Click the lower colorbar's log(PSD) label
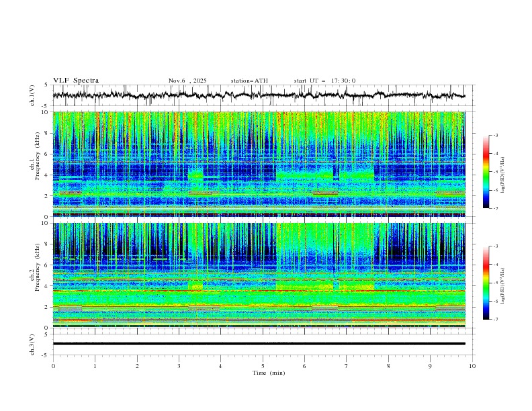 503,286
